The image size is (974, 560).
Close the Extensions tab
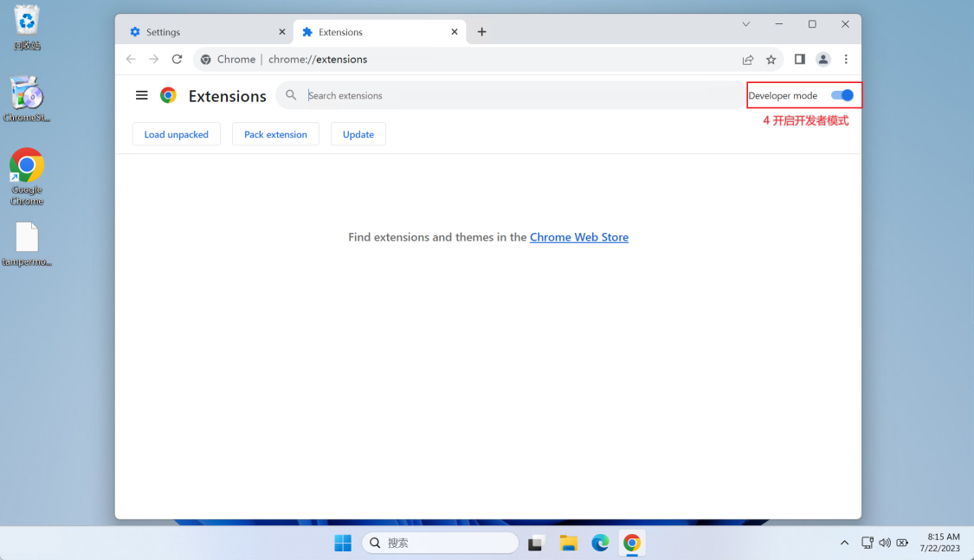(455, 32)
